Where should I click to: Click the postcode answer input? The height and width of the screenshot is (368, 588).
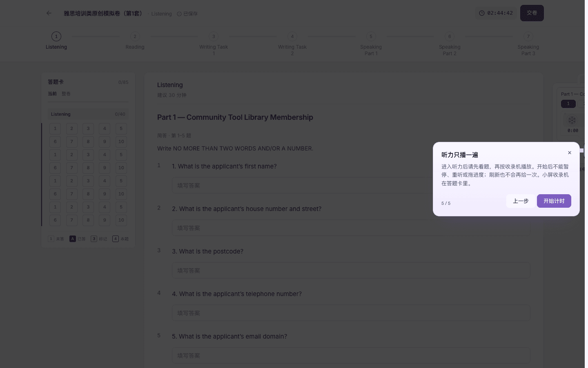[x=351, y=270]
